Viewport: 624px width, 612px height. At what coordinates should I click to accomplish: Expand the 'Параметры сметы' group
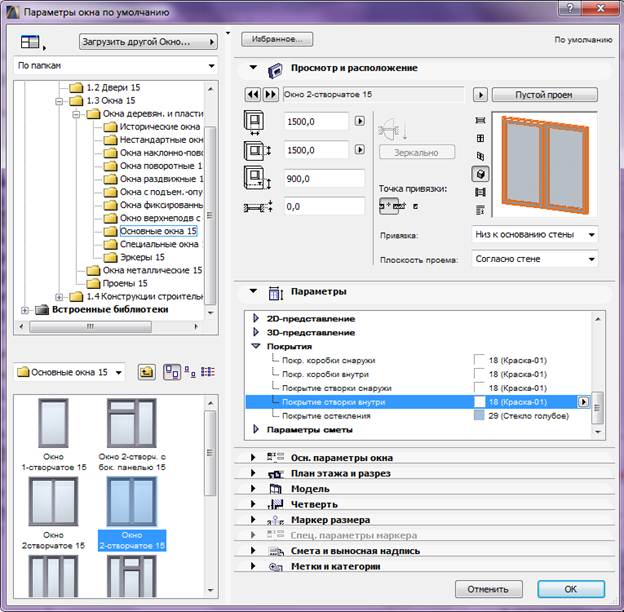pyautogui.click(x=256, y=429)
